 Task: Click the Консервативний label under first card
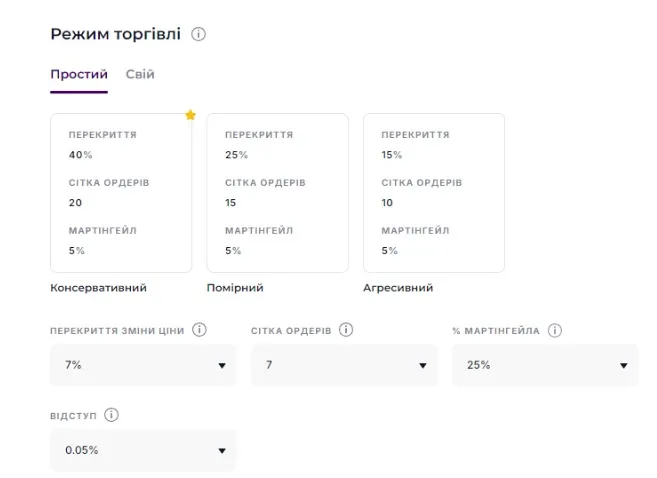coord(98,288)
